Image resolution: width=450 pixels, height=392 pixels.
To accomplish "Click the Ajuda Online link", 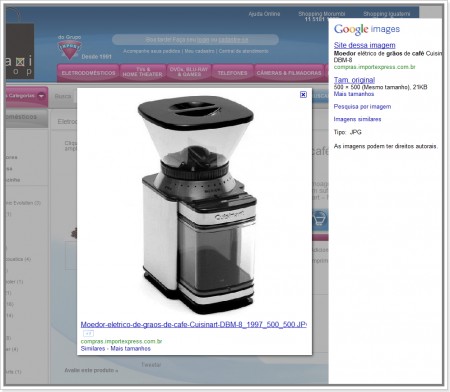I will pos(264,14).
